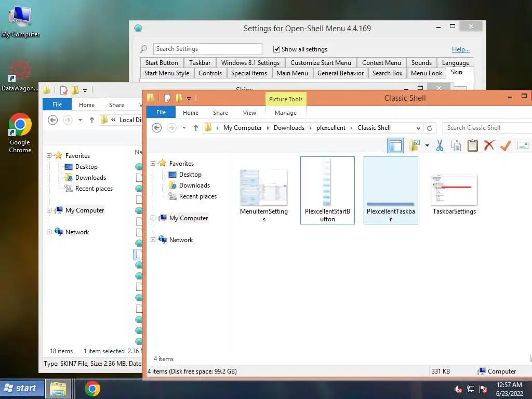Expand Network in Classic Shell navigation tree
Screen dimensions: 532x399
pyautogui.click(x=153, y=240)
